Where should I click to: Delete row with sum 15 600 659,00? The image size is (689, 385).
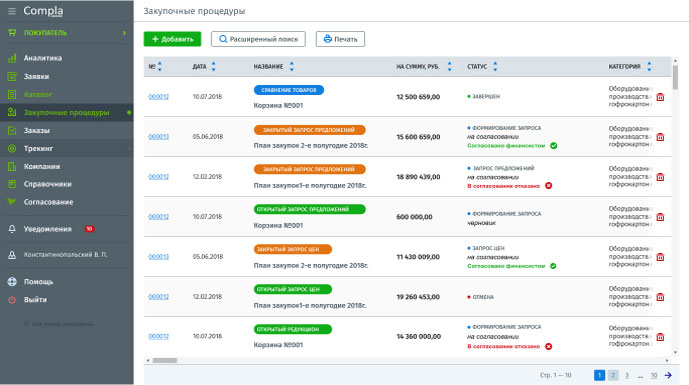coord(660,137)
